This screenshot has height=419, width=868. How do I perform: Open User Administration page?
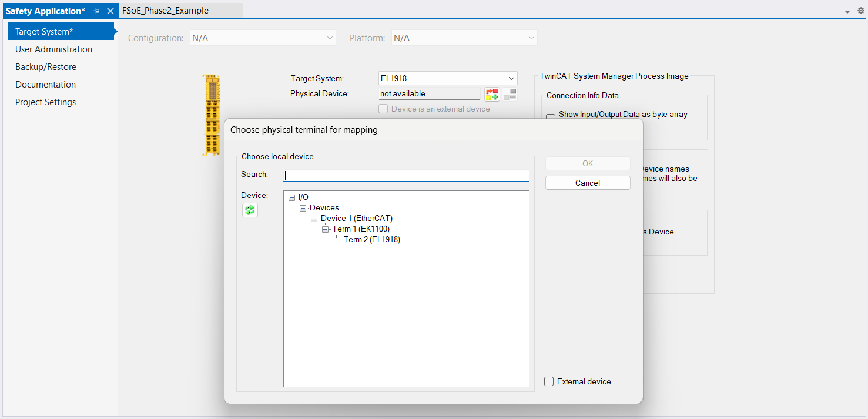[54, 49]
